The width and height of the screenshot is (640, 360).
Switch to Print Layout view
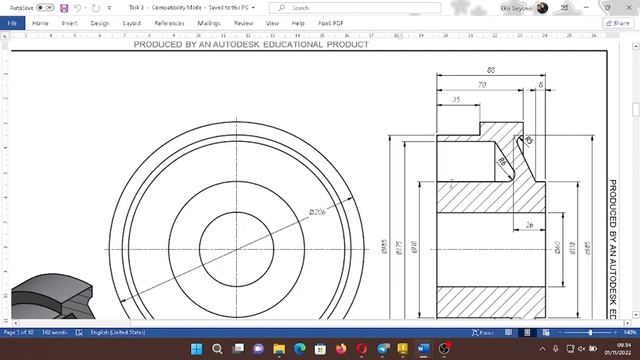(x=527, y=333)
